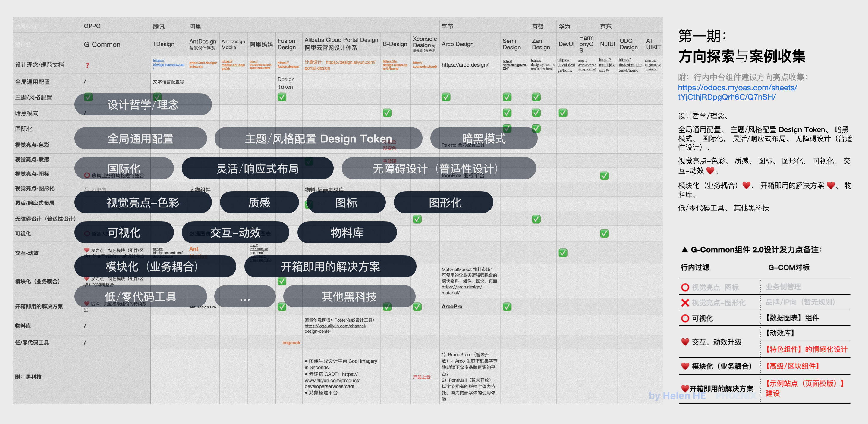Click the black triangle before G-Common组件 2.0 heading
This screenshot has height=424, width=868.
click(684, 250)
